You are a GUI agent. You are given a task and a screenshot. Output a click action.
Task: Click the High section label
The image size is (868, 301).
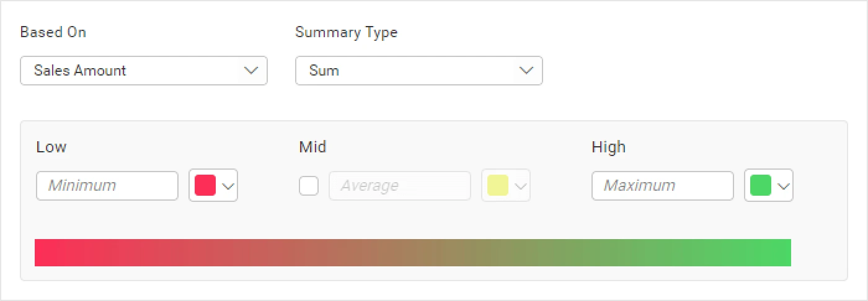click(609, 147)
